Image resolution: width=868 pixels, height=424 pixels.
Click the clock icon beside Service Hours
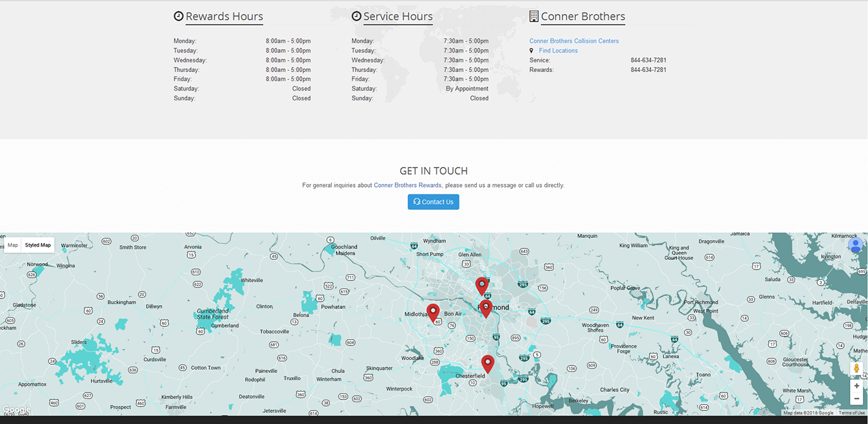356,16
